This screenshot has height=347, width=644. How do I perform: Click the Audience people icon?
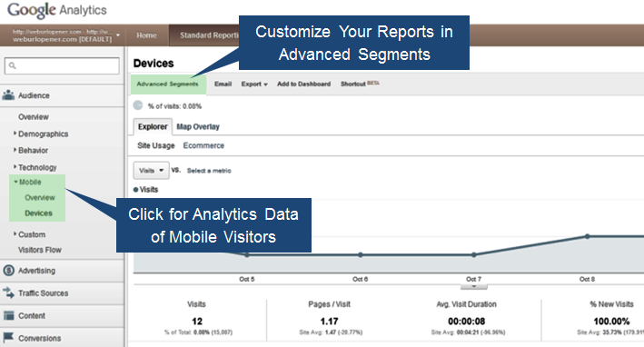[8, 95]
